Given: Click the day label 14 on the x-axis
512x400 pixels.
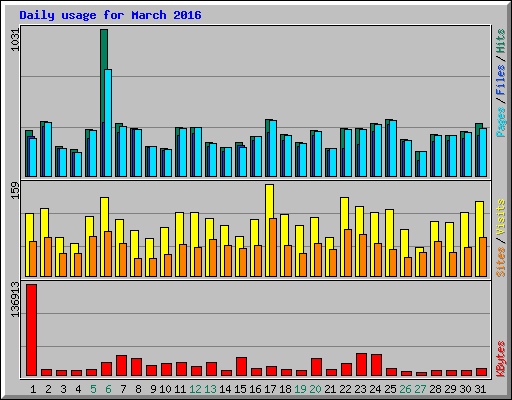Looking at the screenshot, I should pyautogui.click(x=225, y=389).
